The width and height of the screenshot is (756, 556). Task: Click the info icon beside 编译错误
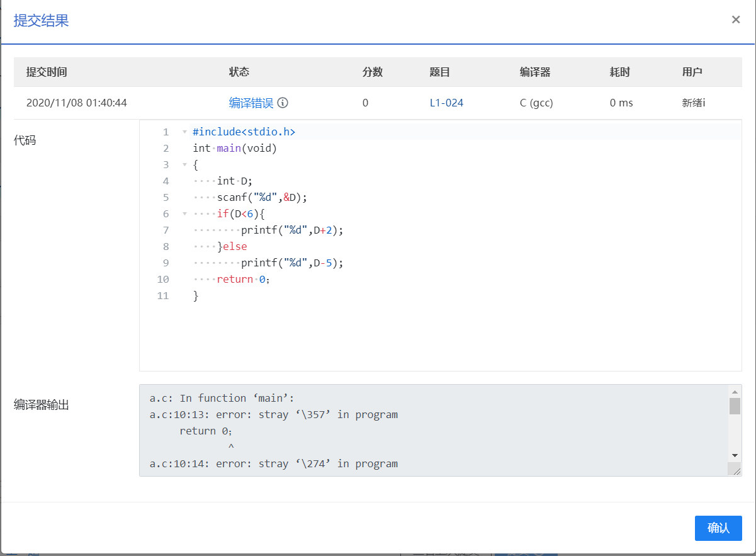(283, 103)
